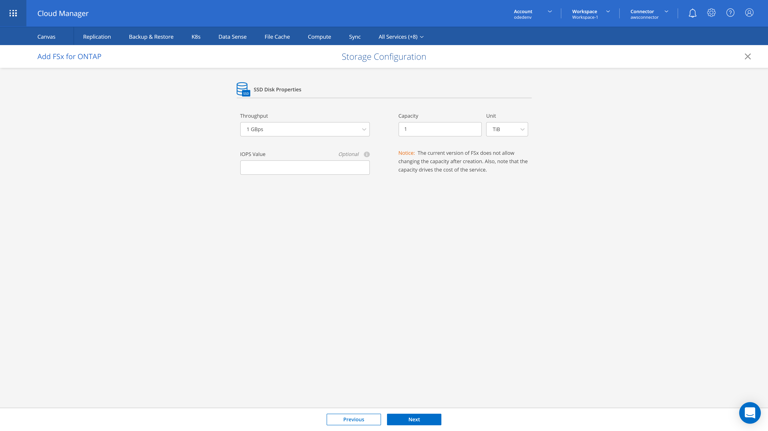The height and width of the screenshot is (431, 768).
Task: Click the Add FSx for ONTAP link
Action: pyautogui.click(x=69, y=56)
